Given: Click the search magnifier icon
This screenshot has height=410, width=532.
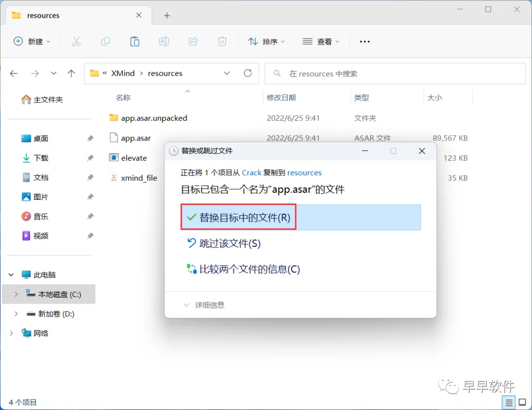Looking at the screenshot, I should click(x=277, y=73).
